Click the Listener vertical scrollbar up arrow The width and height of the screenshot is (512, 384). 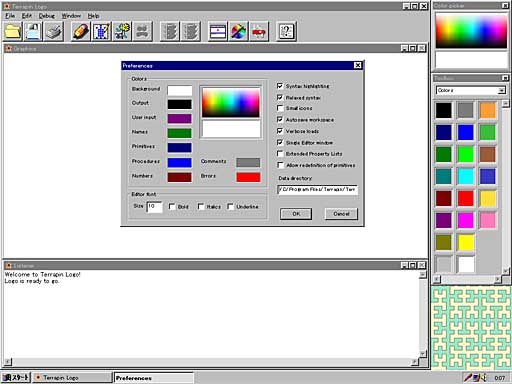point(422,274)
